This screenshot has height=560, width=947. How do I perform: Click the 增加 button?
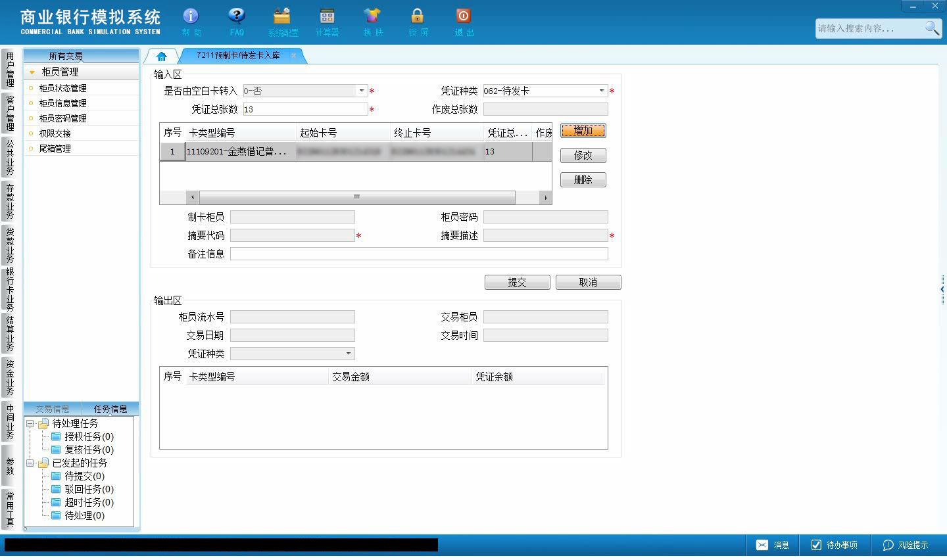(583, 130)
